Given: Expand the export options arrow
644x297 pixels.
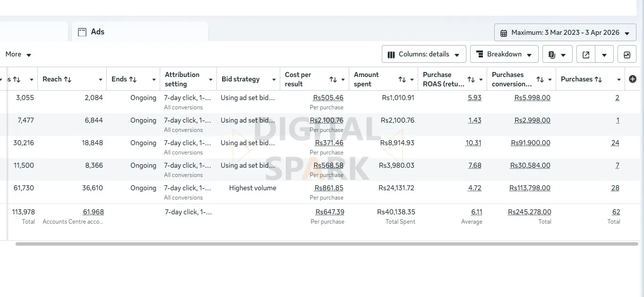Looking at the screenshot, I should [x=604, y=54].
